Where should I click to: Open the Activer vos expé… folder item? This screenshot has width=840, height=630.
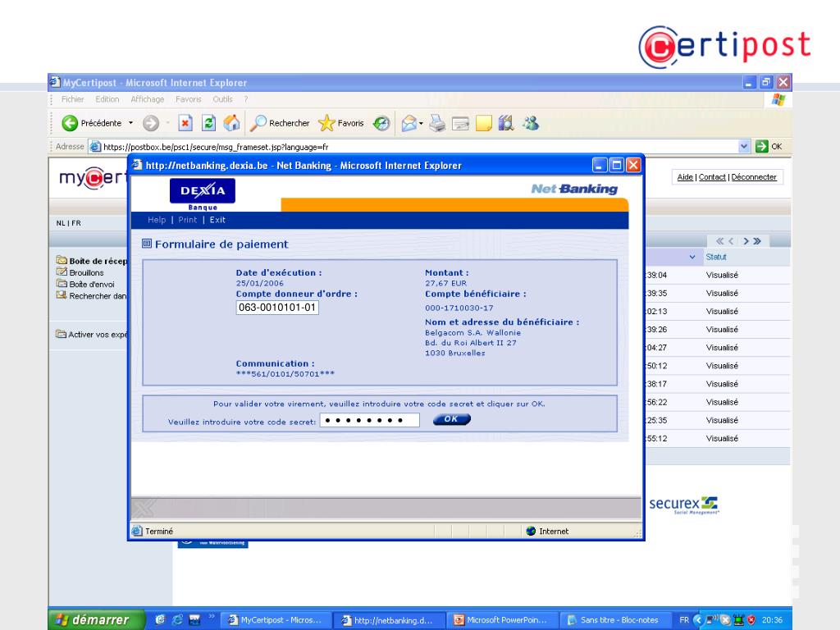point(92,335)
